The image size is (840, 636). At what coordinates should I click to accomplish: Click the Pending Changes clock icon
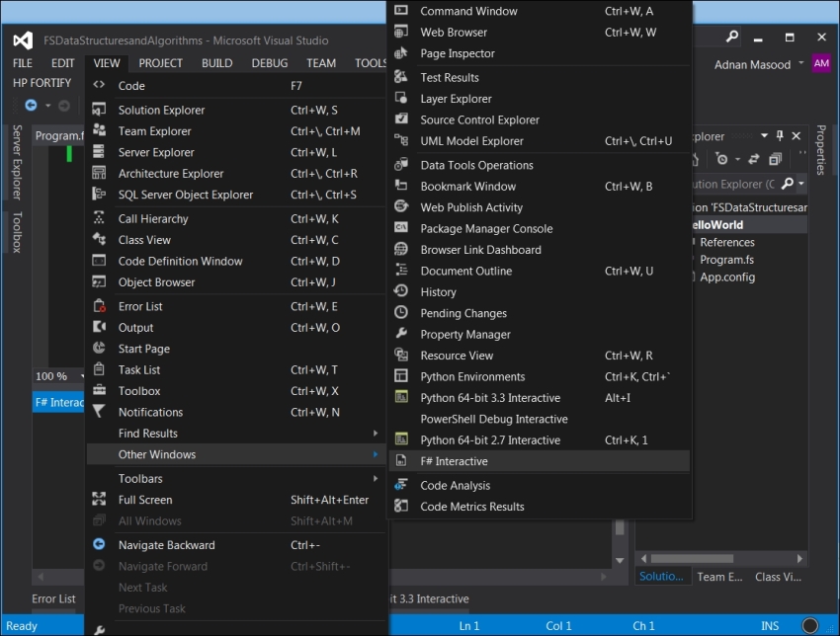[x=401, y=313]
